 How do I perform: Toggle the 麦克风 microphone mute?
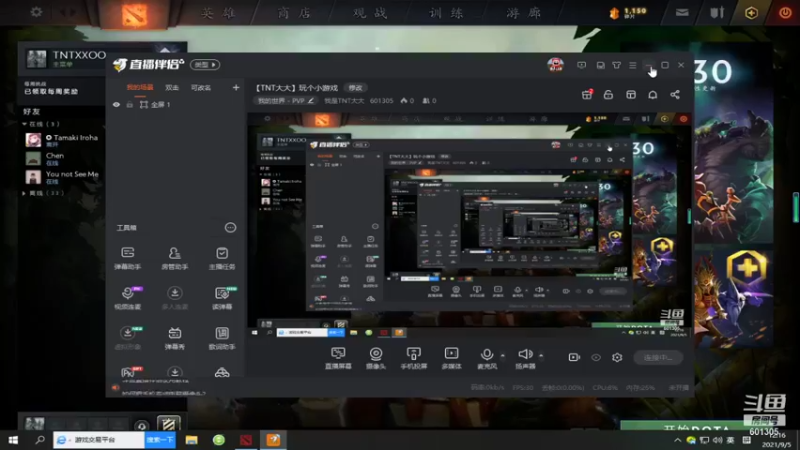[487, 358]
